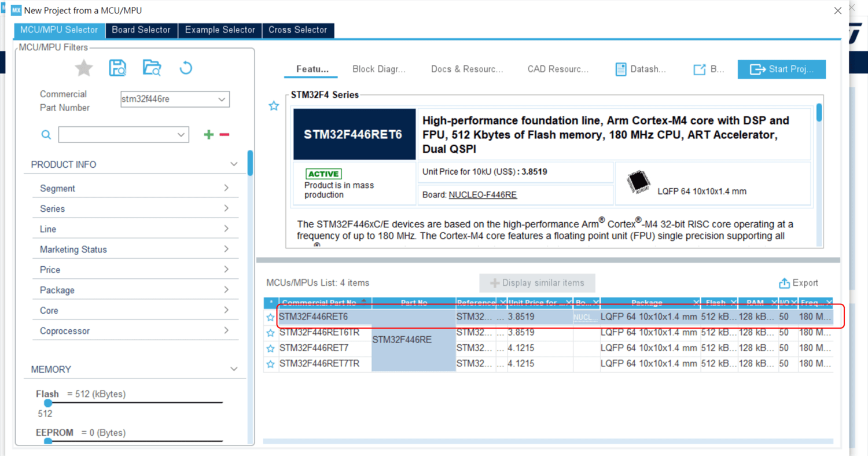The width and height of the screenshot is (868, 456).
Task: Select the Features tab
Action: pos(312,69)
